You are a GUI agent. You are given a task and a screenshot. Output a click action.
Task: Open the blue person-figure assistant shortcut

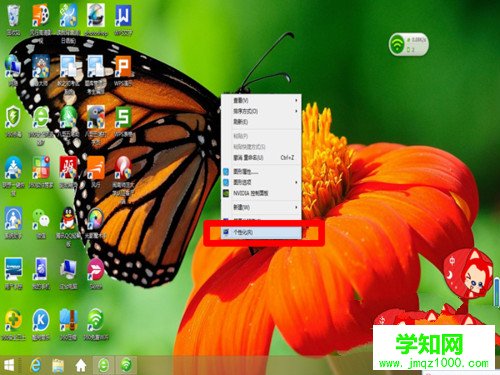(x=13, y=218)
